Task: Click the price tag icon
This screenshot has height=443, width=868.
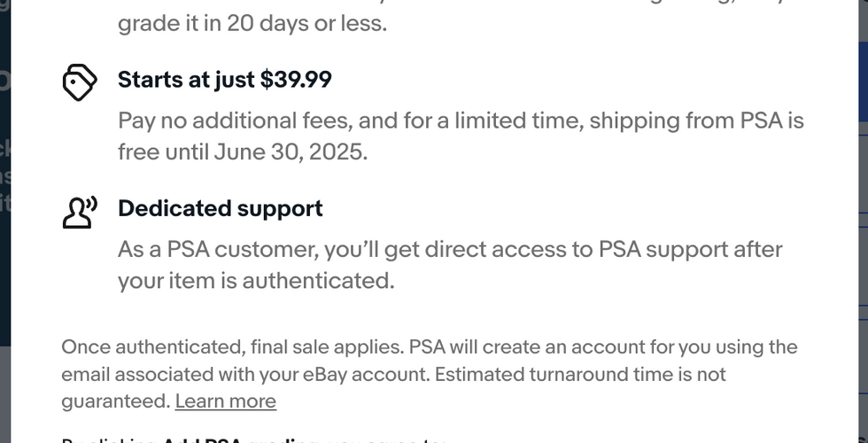Action: (x=79, y=82)
